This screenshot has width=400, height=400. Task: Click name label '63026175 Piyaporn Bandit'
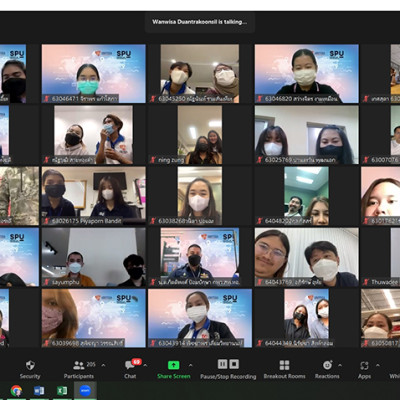87,221
